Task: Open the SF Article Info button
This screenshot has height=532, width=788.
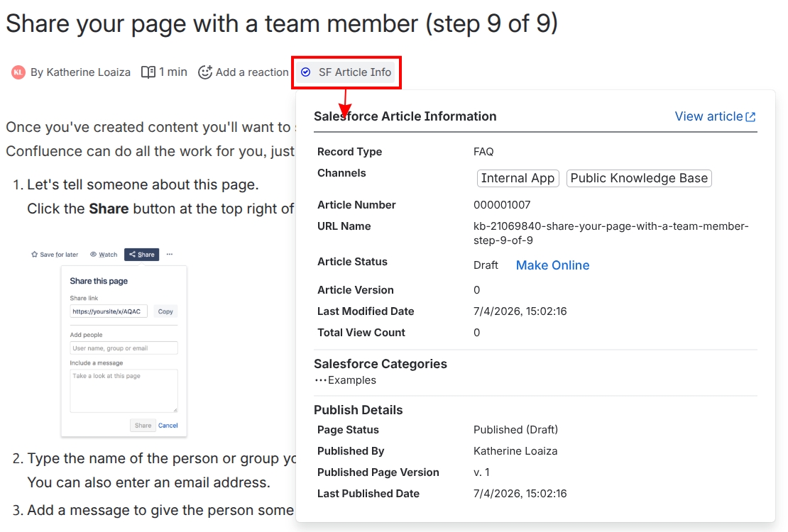Action: pos(346,72)
